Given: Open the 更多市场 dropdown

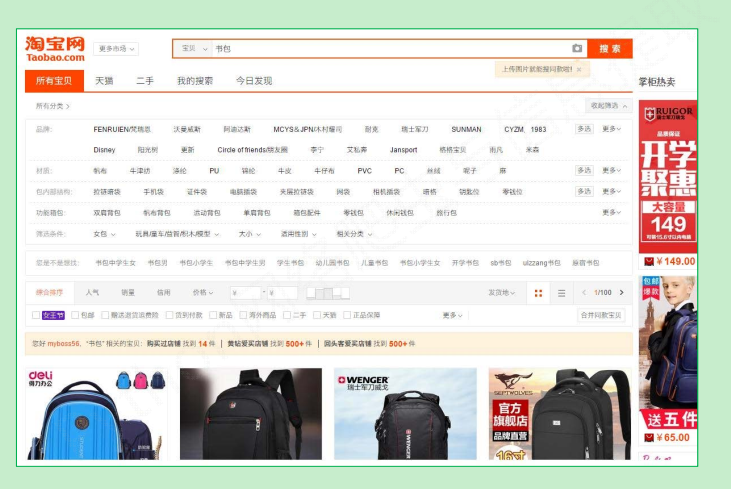Looking at the screenshot, I should click(x=116, y=48).
